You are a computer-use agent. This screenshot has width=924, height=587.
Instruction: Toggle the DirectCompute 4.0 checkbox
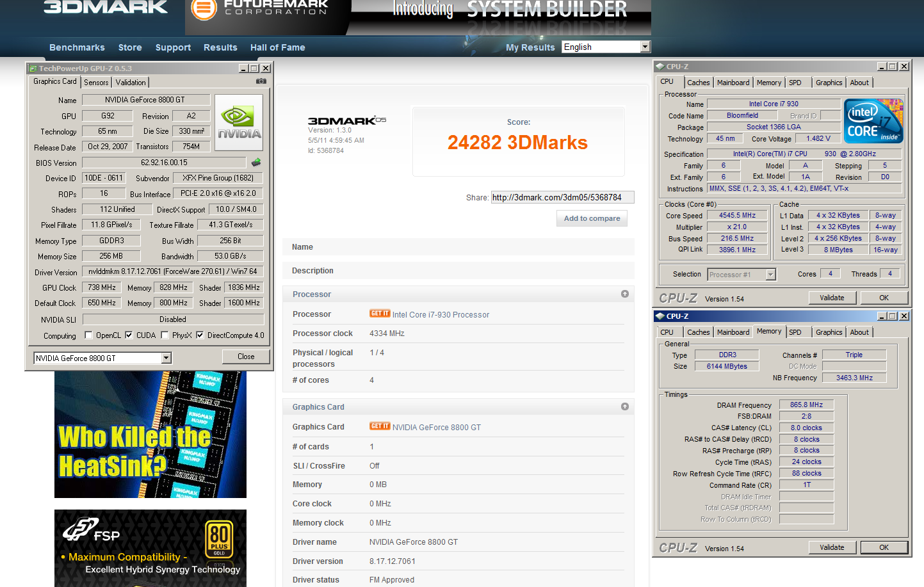(200, 335)
